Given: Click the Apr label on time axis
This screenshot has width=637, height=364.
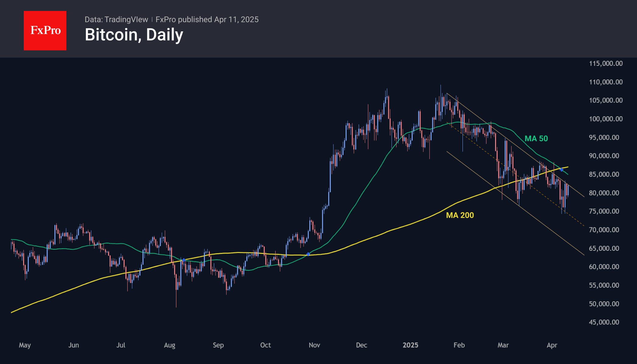Looking at the screenshot, I should point(552,345).
